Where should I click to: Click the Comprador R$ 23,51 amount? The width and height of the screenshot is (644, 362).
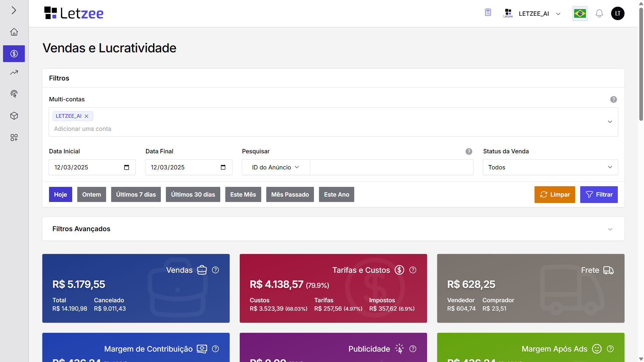point(494,309)
